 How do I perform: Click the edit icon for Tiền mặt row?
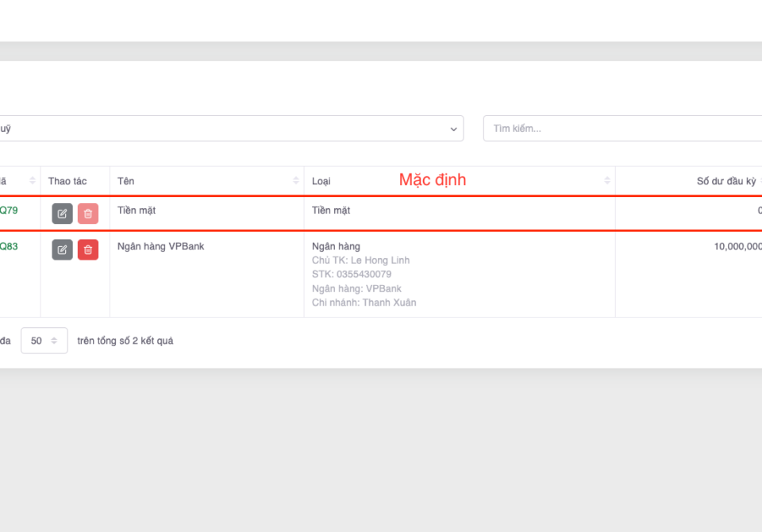62,214
